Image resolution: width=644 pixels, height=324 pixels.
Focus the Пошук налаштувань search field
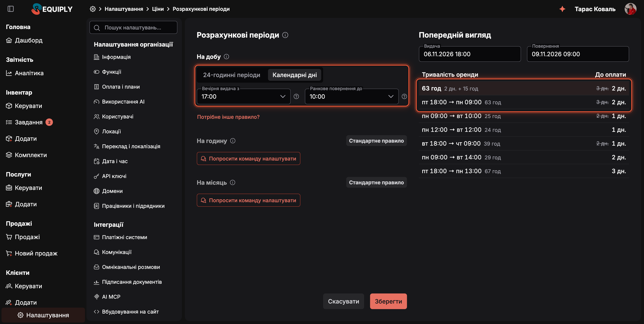(133, 28)
